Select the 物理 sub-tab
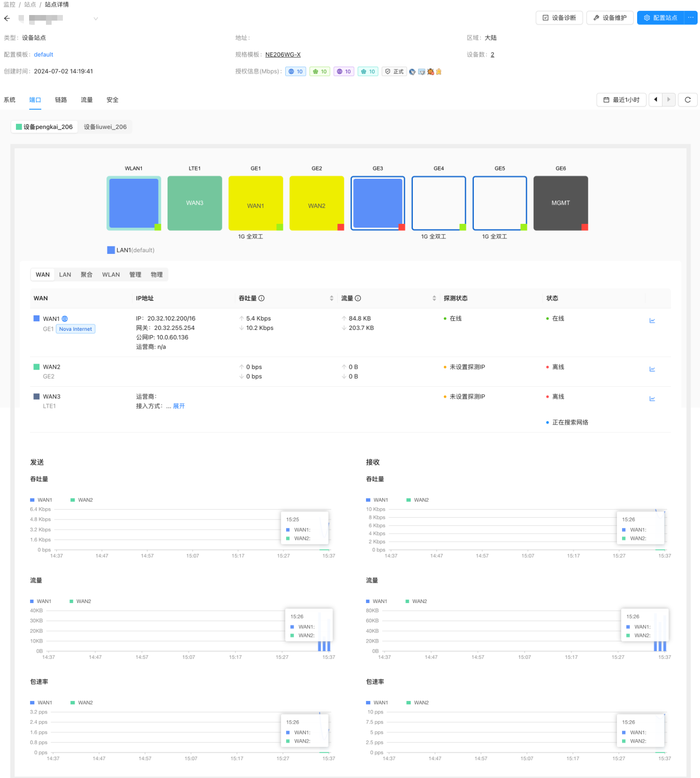This screenshot has height=778, width=700. click(157, 275)
